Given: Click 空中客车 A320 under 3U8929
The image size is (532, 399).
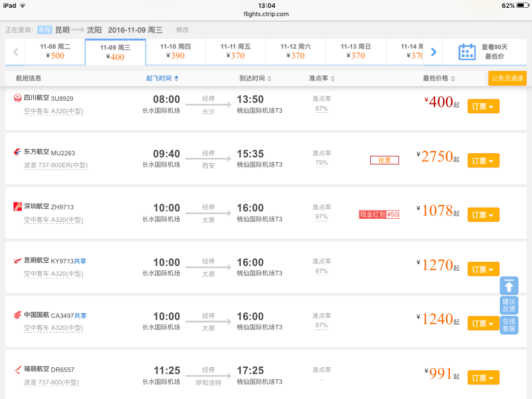Looking at the screenshot, I should tap(54, 111).
